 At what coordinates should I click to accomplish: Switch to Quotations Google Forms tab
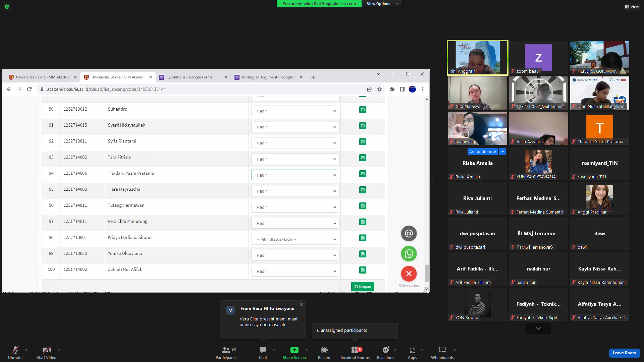coord(190,77)
